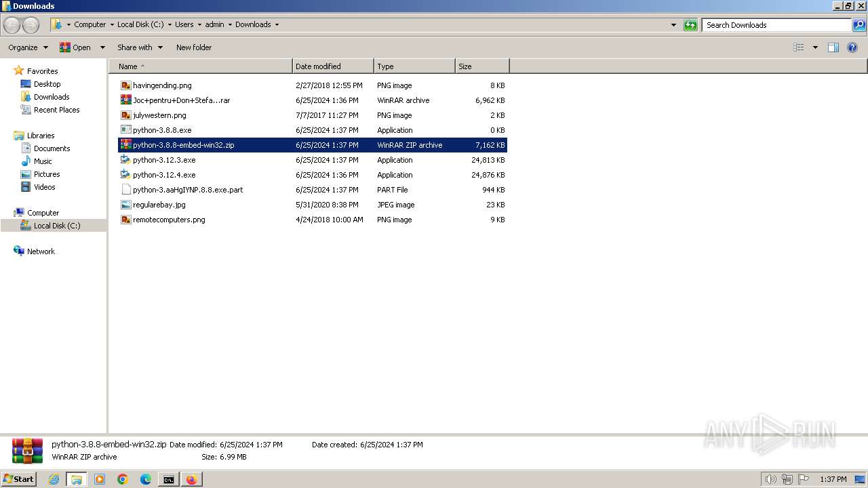868x488 pixels.
Task: Select the .exe.part file icon
Action: pyautogui.click(x=125, y=190)
